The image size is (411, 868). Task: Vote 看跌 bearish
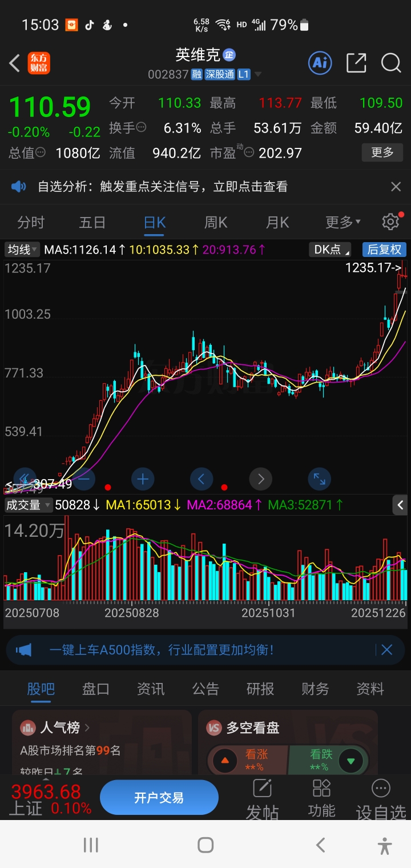click(328, 760)
